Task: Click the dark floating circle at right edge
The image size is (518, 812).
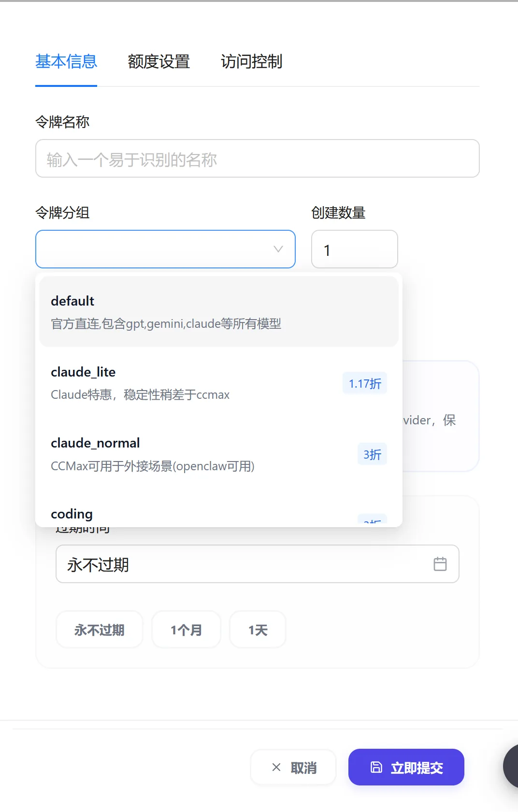Action: click(x=511, y=766)
